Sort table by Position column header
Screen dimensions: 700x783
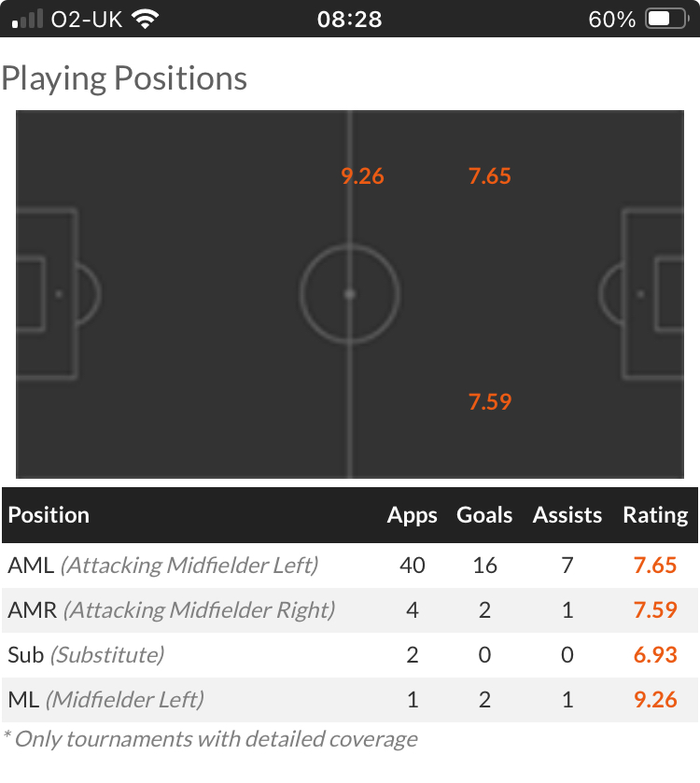(49, 515)
